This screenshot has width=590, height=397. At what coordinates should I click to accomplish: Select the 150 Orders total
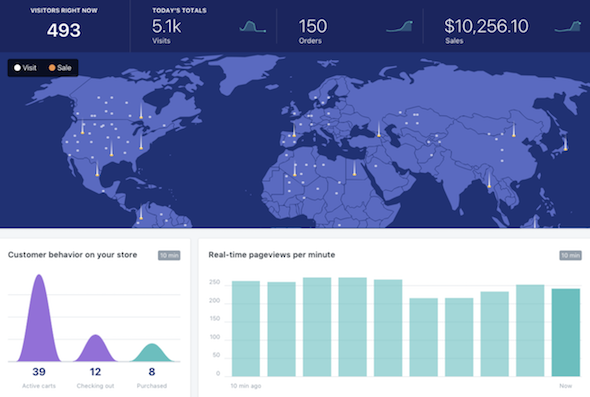313,26
